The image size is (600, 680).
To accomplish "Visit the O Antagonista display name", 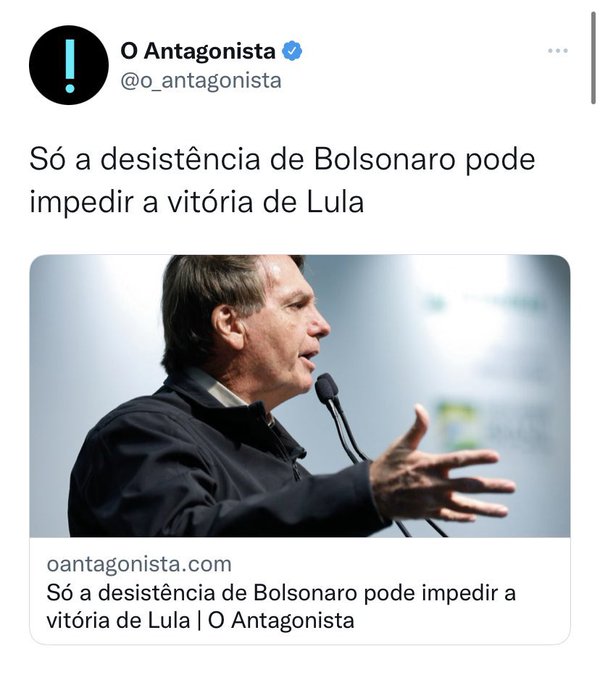I will coord(198,51).
